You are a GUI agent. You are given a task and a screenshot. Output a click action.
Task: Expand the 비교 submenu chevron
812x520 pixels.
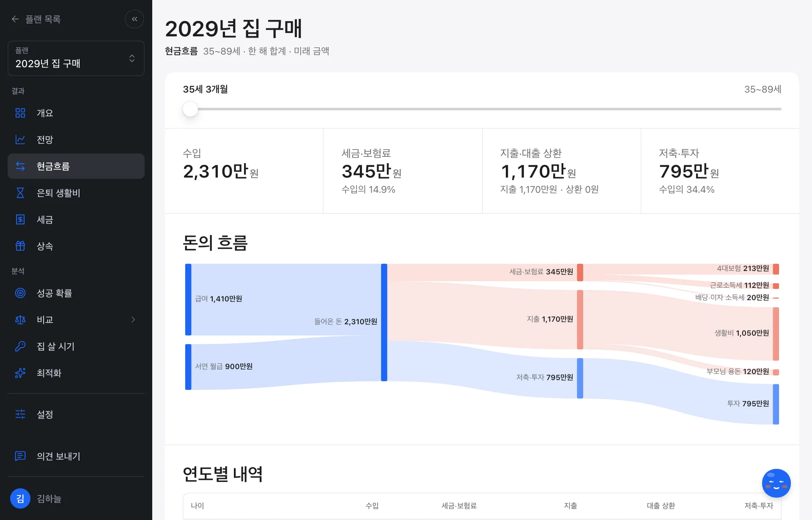[133, 320]
